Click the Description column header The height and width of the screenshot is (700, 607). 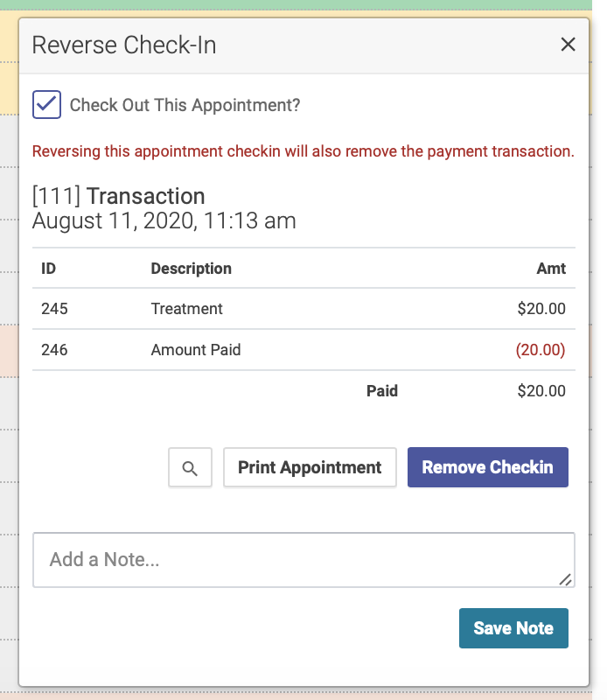click(x=191, y=269)
